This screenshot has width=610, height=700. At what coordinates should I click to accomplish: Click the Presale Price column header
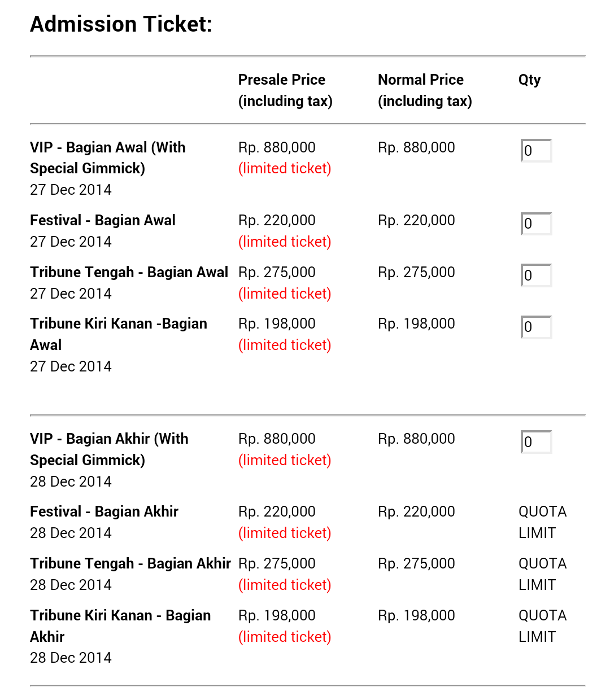pyautogui.click(x=285, y=90)
